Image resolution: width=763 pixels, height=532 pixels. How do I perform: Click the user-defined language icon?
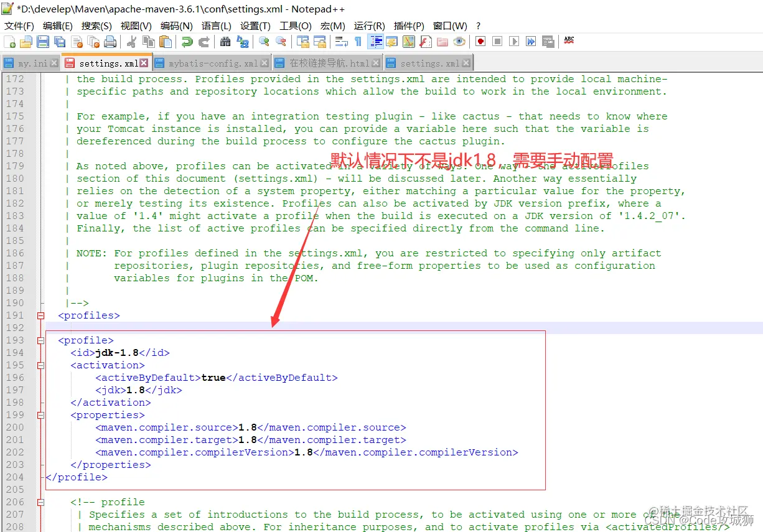[x=391, y=42]
